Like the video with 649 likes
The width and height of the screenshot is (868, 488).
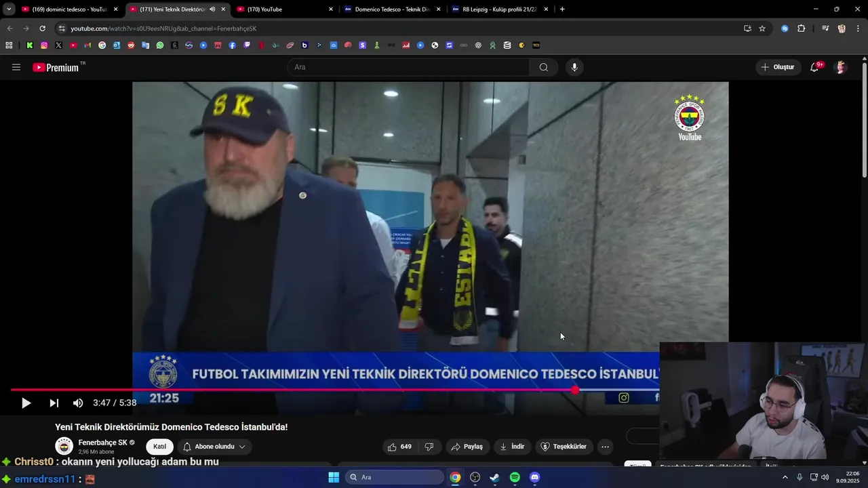pyautogui.click(x=399, y=447)
